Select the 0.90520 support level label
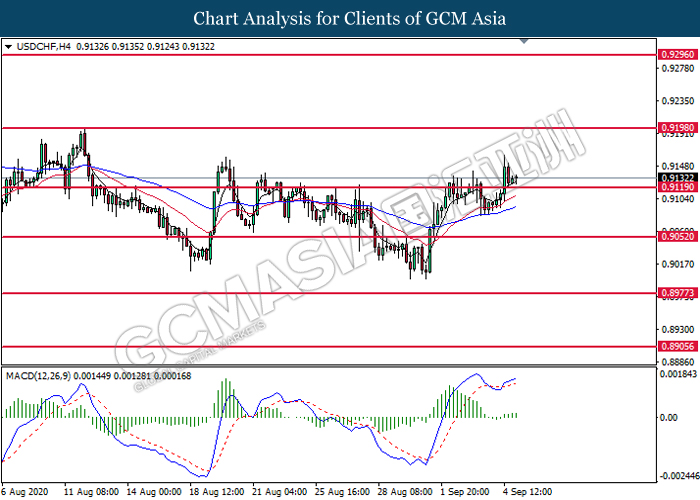This screenshot has height=500, width=700. point(677,237)
